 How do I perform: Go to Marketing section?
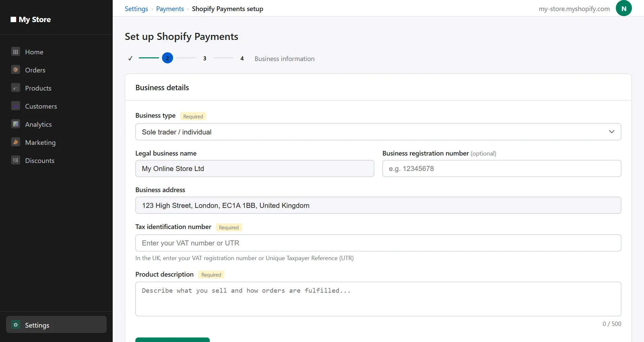pyautogui.click(x=56, y=142)
